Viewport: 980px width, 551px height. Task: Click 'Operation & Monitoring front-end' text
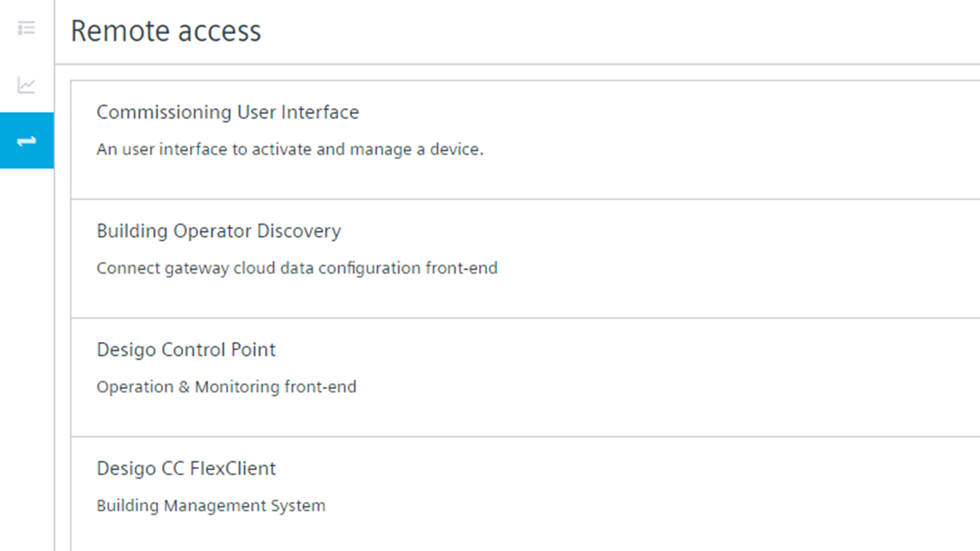pos(226,386)
